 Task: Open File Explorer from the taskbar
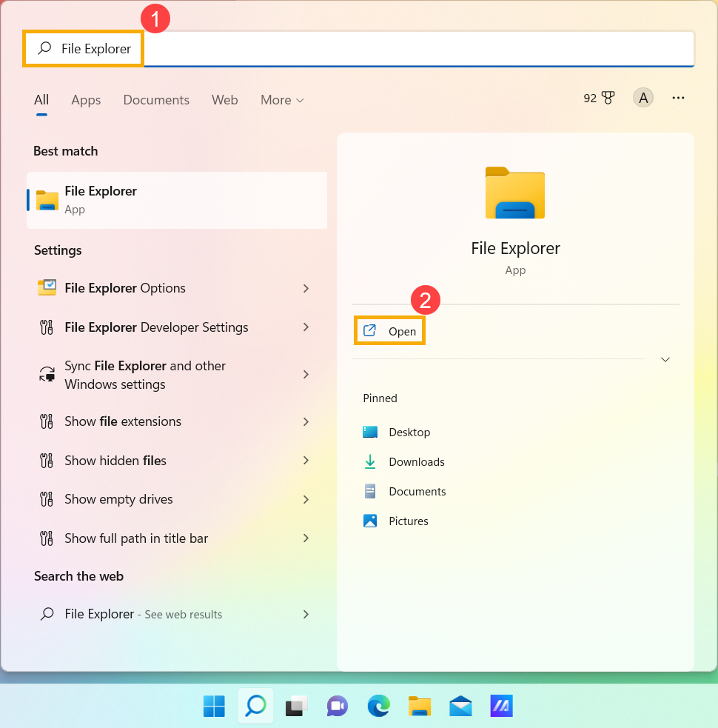tap(420, 707)
